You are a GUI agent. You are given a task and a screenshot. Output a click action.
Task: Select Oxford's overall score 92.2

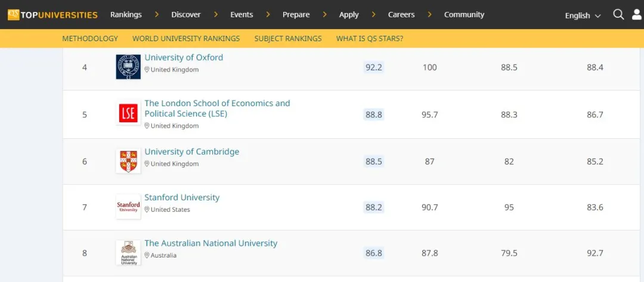tap(374, 67)
